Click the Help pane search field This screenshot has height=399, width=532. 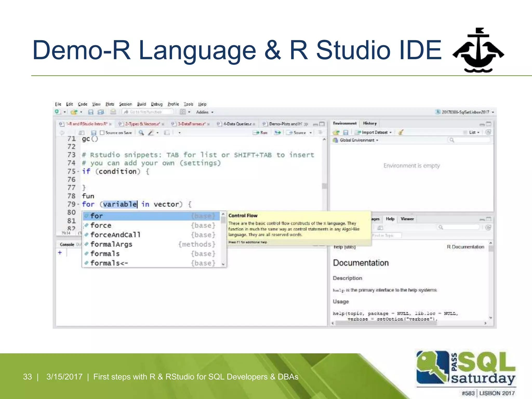click(x=458, y=227)
